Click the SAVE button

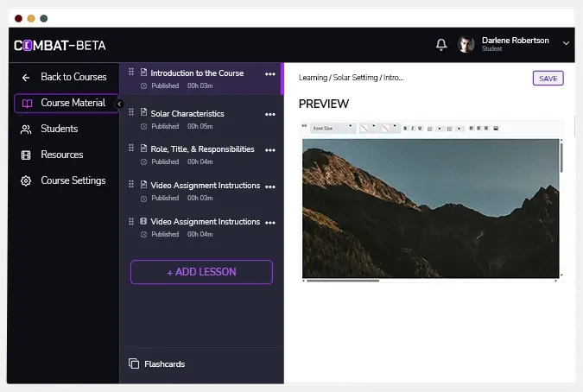point(548,79)
